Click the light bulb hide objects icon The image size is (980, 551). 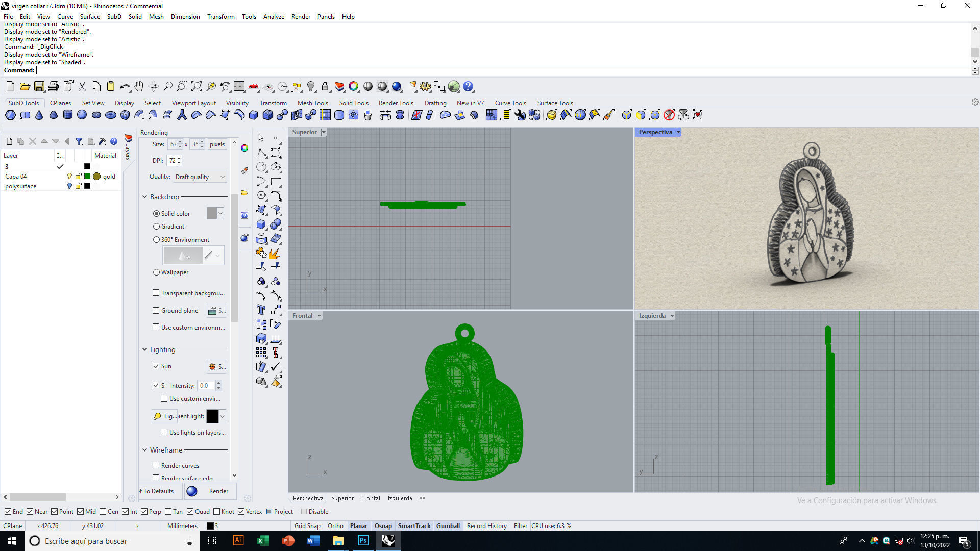point(311,86)
